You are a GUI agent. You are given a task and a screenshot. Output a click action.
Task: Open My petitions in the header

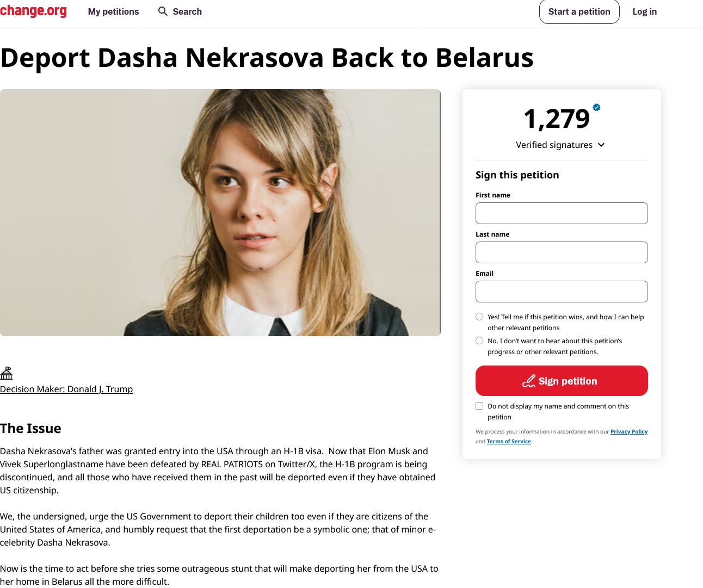point(113,11)
